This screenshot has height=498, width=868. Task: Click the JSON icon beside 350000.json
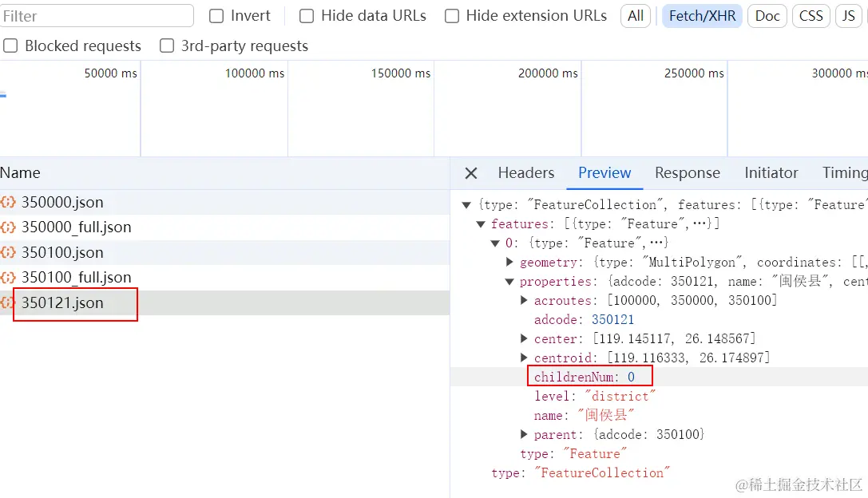coord(8,202)
